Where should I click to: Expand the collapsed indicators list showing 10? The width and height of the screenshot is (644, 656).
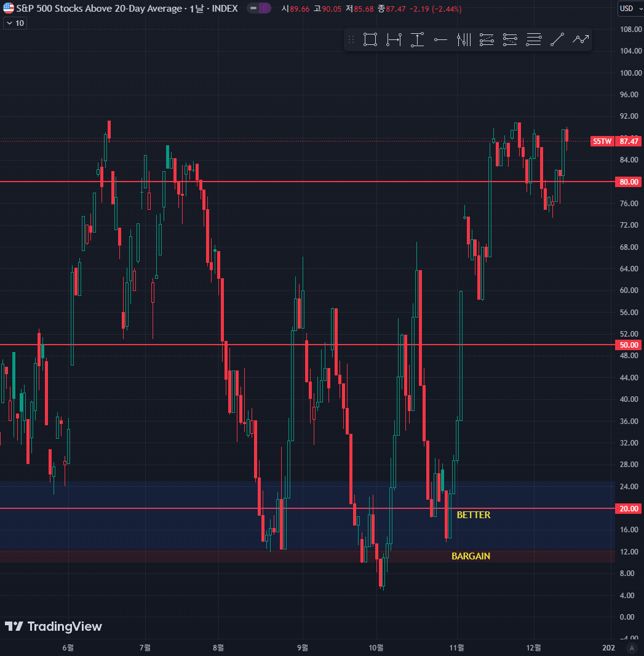coord(15,23)
